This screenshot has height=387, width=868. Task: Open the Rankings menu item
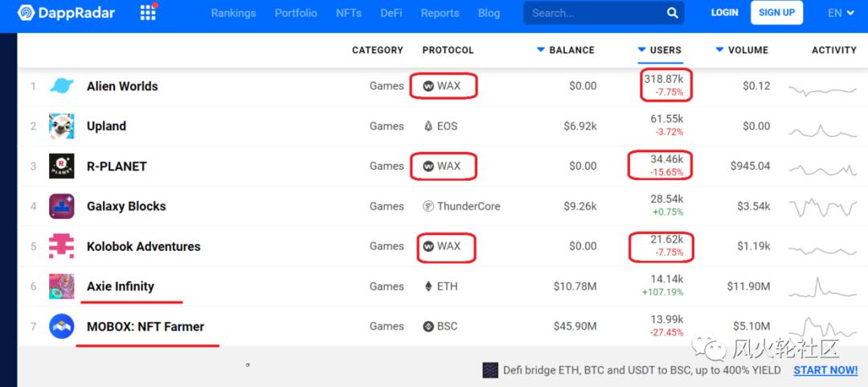click(x=233, y=13)
